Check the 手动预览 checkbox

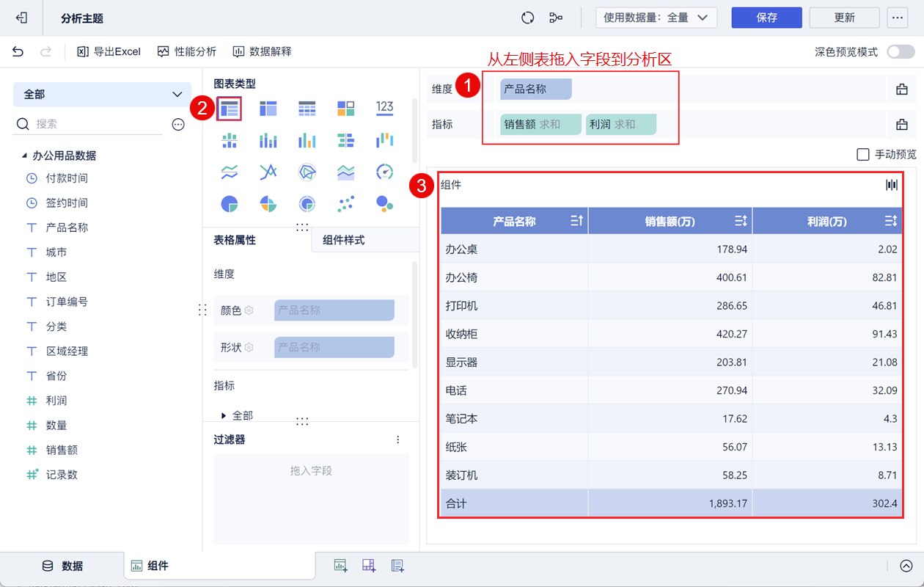[x=863, y=154]
